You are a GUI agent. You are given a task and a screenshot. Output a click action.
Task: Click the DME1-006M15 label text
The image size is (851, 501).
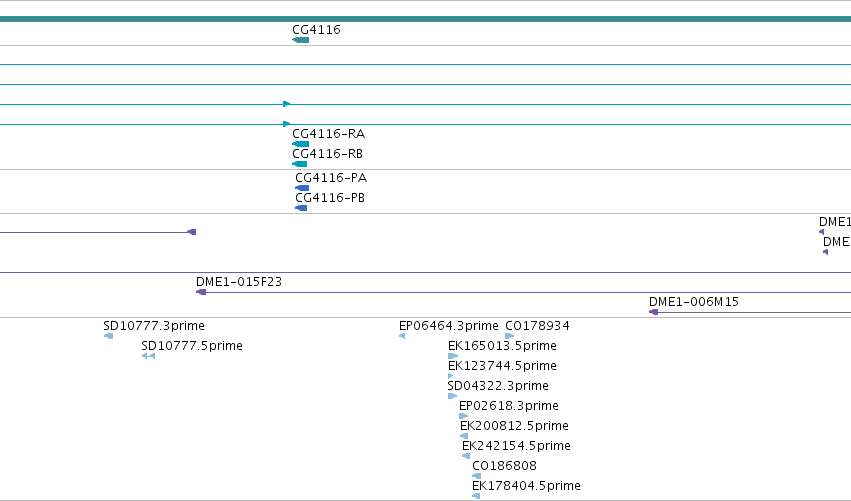(694, 302)
